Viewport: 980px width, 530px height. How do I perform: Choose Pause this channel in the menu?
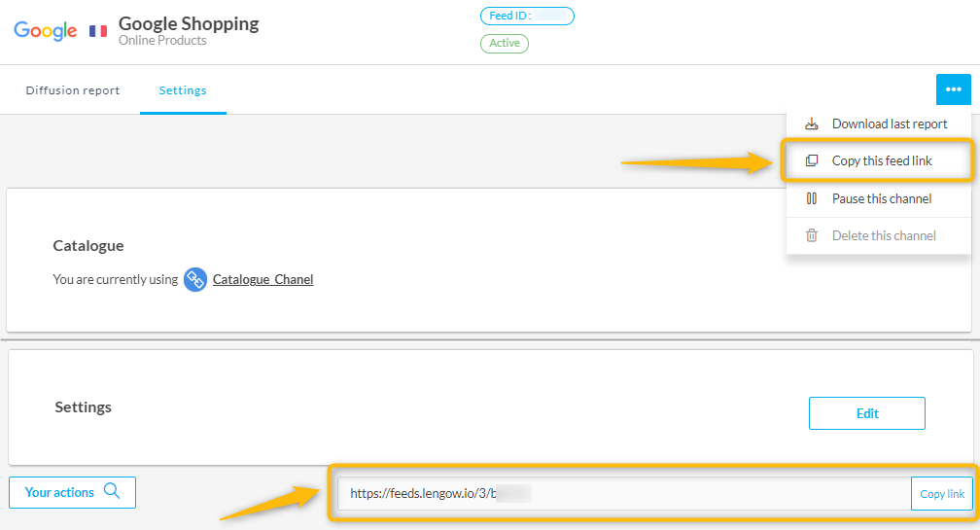(881, 198)
